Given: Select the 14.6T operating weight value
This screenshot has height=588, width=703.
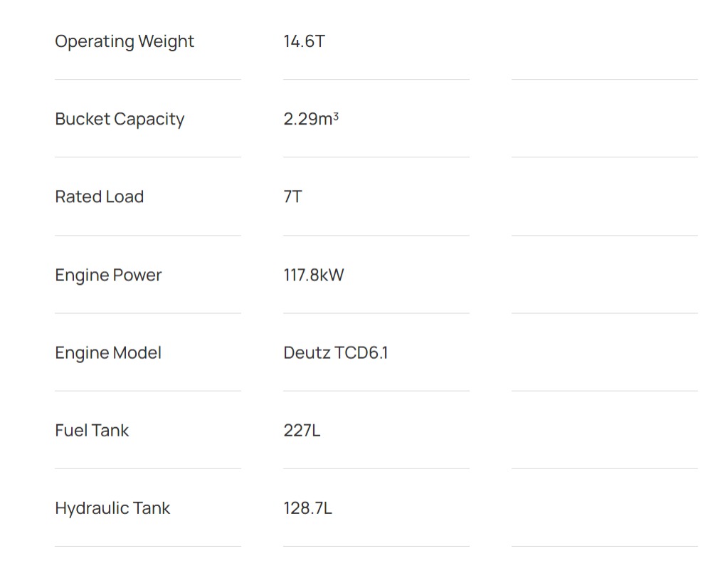Looking at the screenshot, I should (304, 41).
